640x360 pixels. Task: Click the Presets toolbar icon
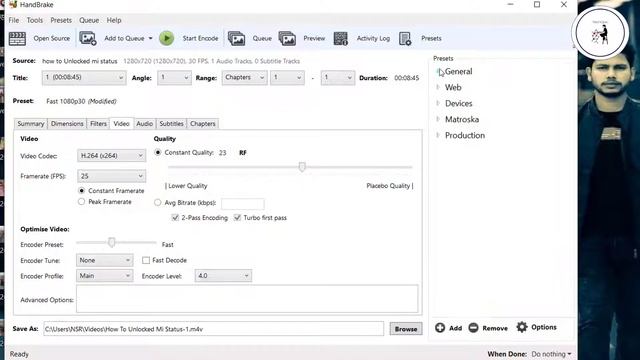[x=405, y=38]
